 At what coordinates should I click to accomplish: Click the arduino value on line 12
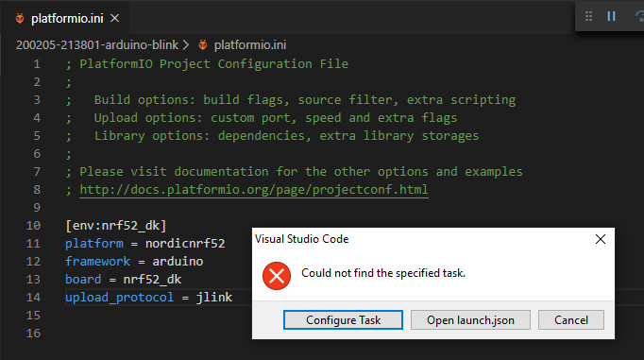(x=178, y=262)
